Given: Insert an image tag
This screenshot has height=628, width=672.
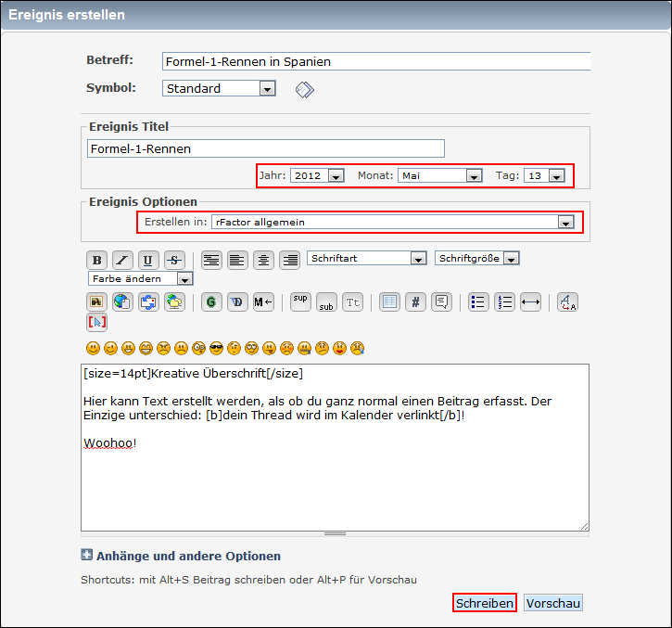Looking at the screenshot, I should coord(96,302).
